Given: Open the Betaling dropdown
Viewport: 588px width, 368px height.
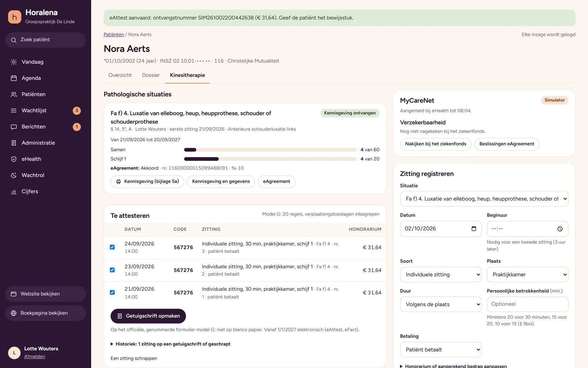Looking at the screenshot, I should (x=441, y=350).
